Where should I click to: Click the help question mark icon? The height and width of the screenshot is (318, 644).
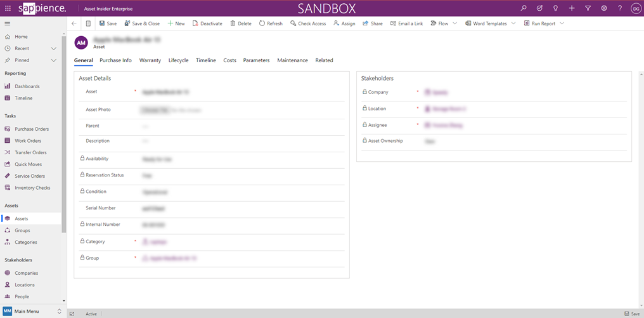[620, 8]
